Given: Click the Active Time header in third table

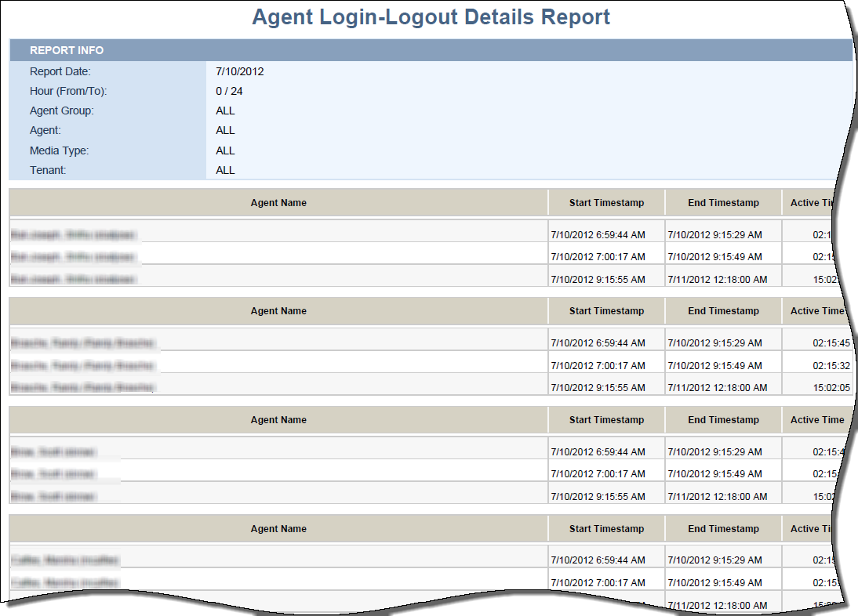Looking at the screenshot, I should coord(816,420).
